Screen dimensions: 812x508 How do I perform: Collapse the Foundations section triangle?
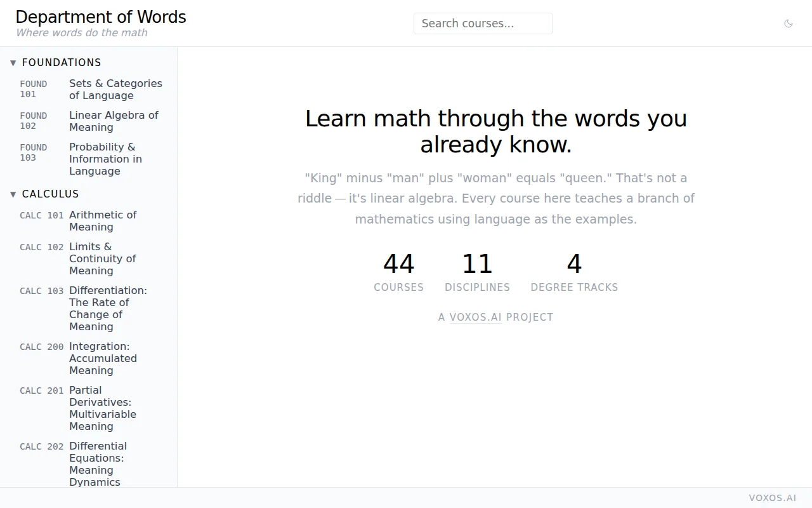(13, 63)
